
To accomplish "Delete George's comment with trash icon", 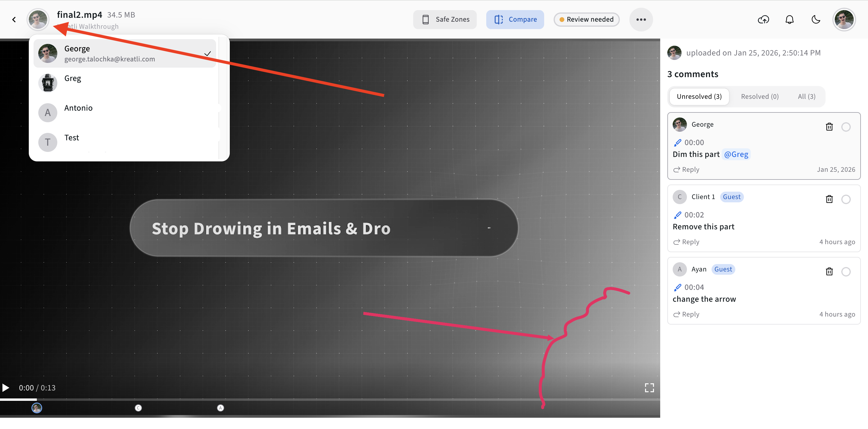I will pyautogui.click(x=829, y=127).
